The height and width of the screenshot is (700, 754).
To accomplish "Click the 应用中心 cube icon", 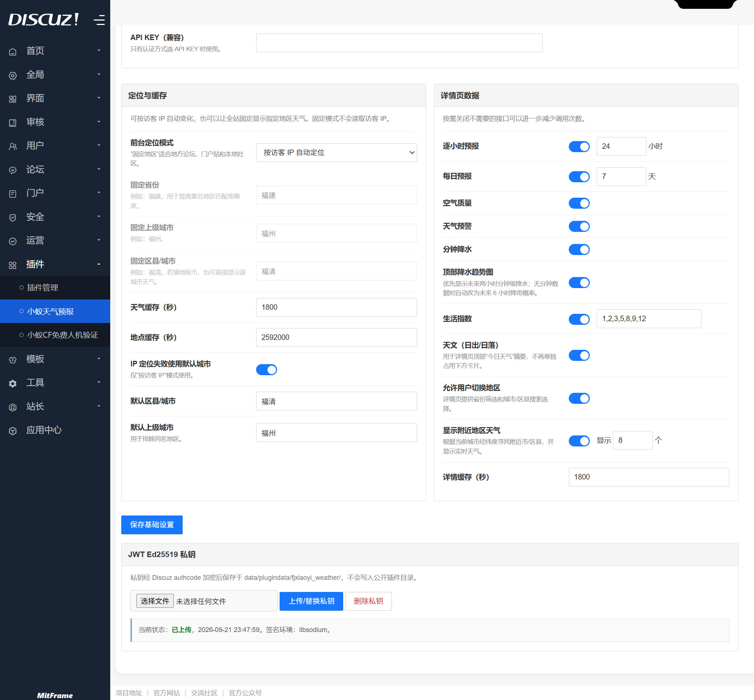I will (13, 431).
